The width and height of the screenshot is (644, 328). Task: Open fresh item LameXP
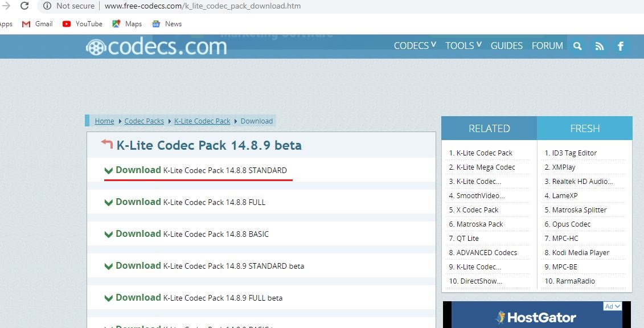[x=561, y=196]
